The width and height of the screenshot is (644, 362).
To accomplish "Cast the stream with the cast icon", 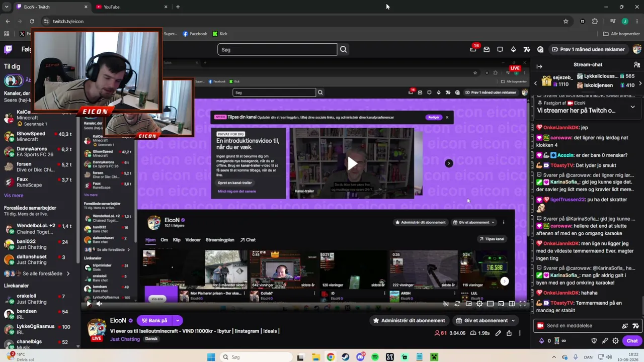I will click(x=501, y=304).
